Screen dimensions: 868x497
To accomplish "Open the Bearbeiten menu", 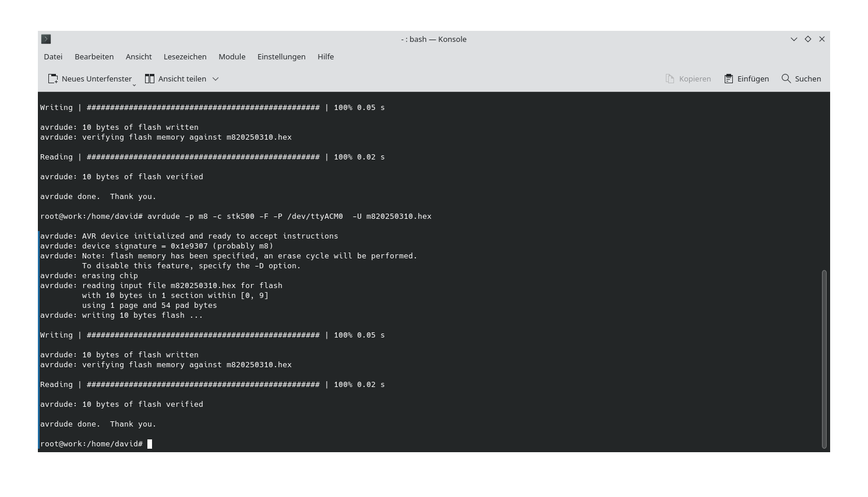I will [x=94, y=56].
